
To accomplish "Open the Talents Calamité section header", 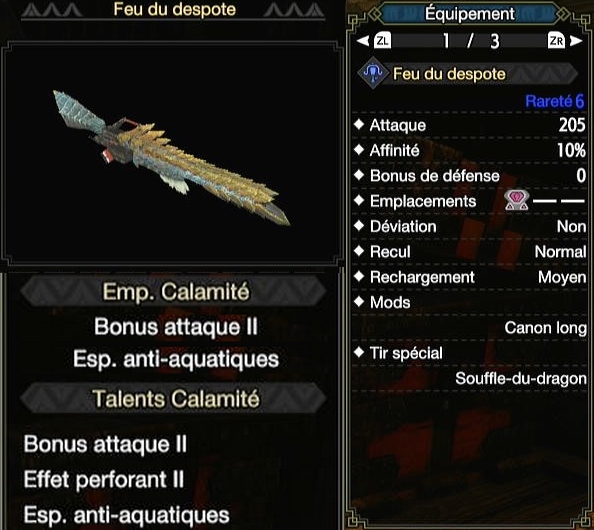I will (174, 398).
